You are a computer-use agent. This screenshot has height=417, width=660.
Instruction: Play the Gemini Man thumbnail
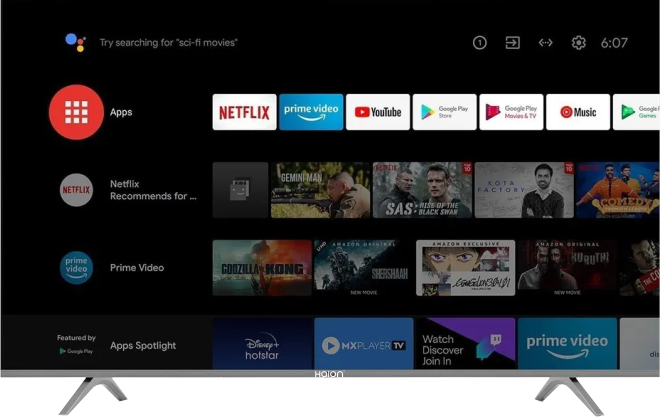(320, 190)
